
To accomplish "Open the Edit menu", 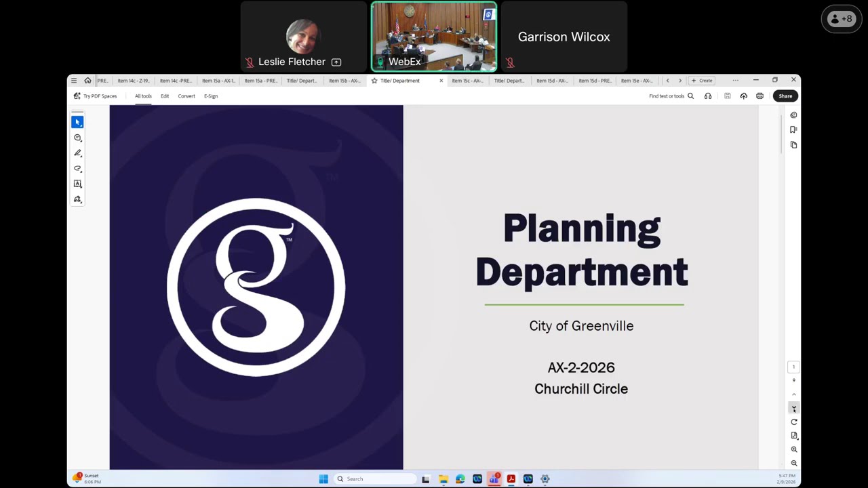I will tap(165, 96).
